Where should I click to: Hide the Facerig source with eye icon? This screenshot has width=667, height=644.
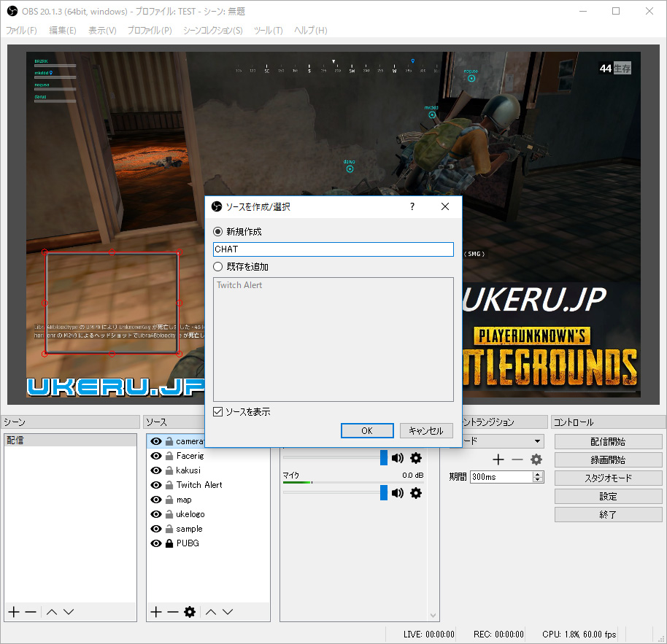(x=155, y=456)
